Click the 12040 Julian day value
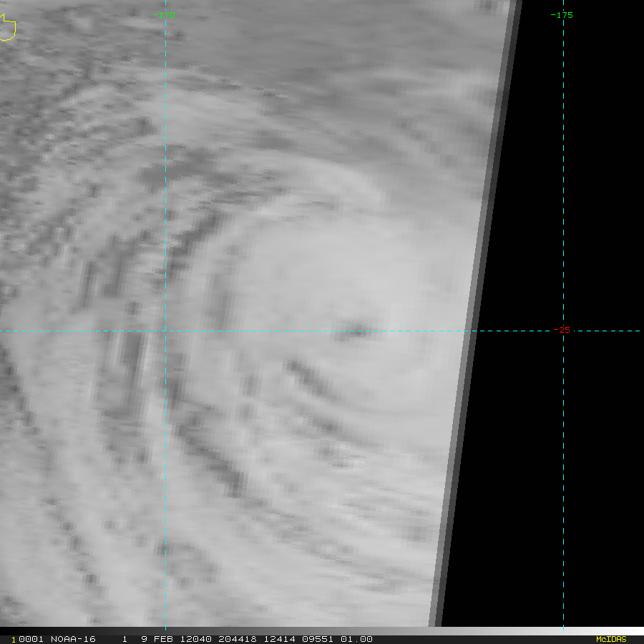This screenshot has width=644, height=644. tap(195, 639)
